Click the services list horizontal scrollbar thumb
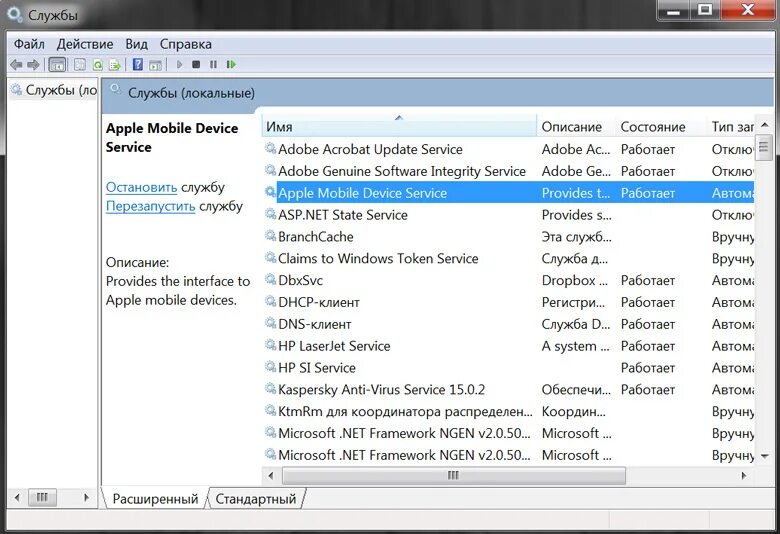The image size is (780, 534). tap(454, 475)
